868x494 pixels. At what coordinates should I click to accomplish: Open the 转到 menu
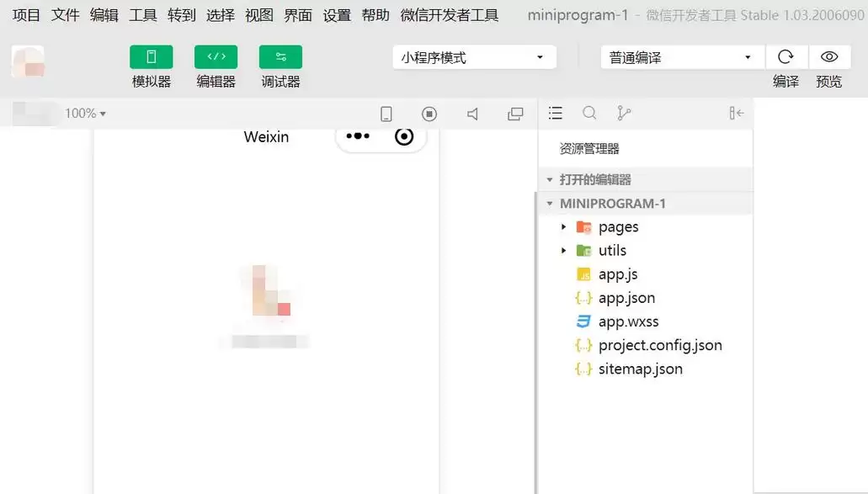point(182,15)
